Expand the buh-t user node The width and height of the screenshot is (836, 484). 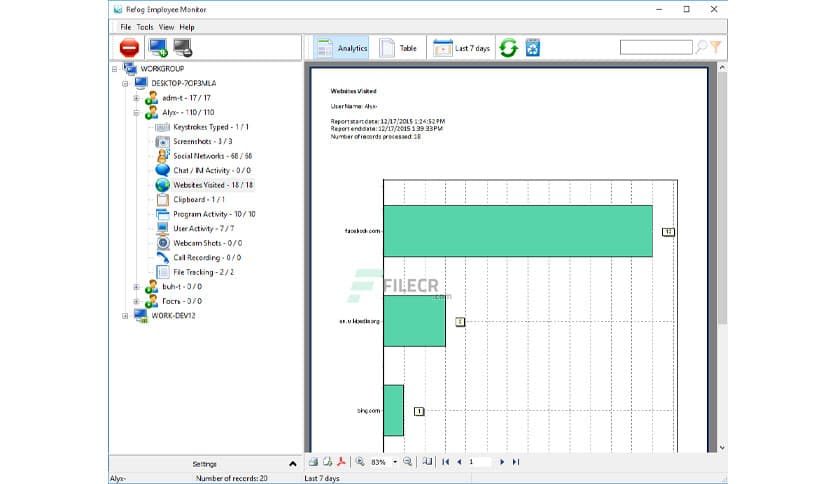[x=136, y=287]
